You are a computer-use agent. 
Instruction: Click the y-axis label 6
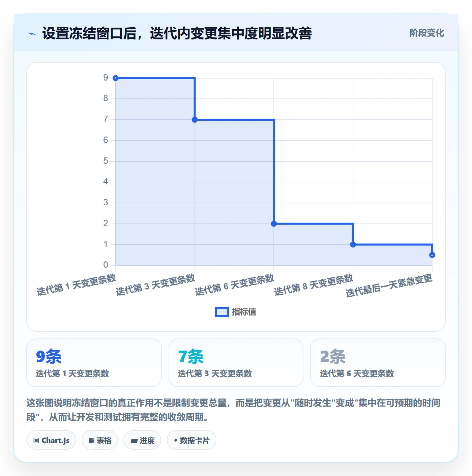[106, 140]
